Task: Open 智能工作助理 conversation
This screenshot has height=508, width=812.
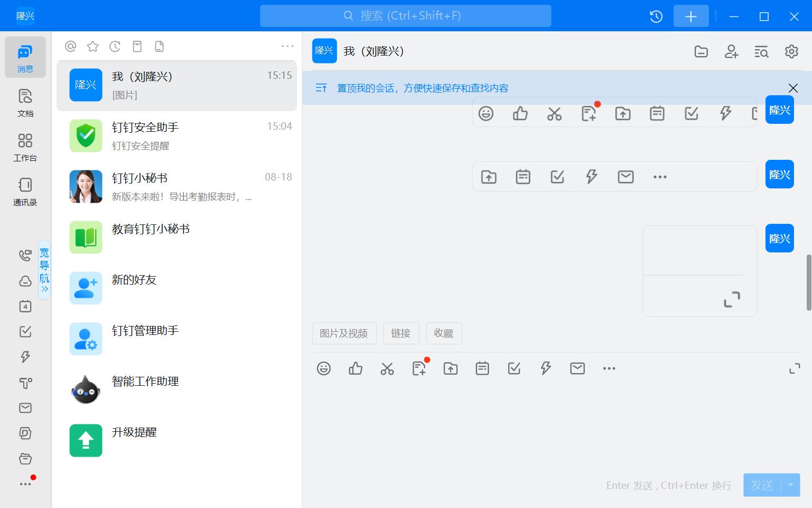Action: coord(177,390)
